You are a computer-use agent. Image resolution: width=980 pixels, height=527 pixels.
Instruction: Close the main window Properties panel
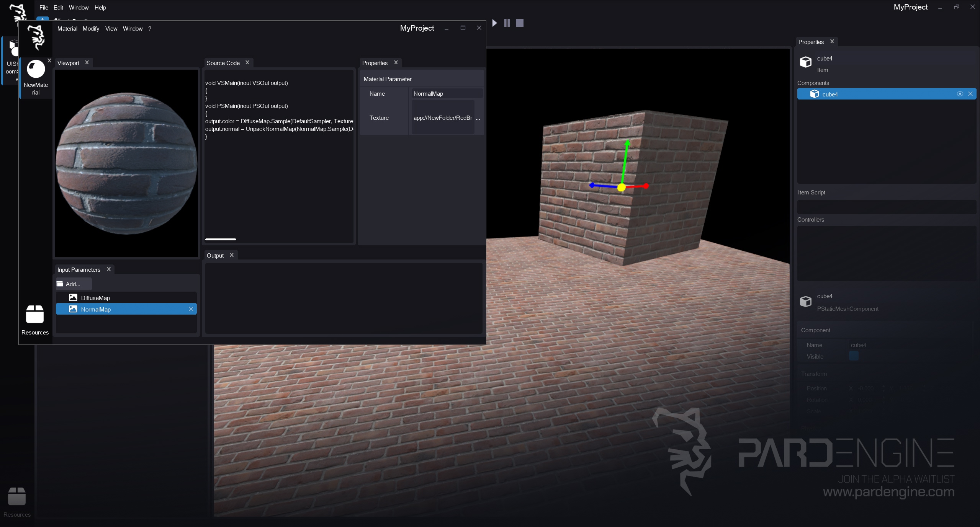(x=832, y=42)
